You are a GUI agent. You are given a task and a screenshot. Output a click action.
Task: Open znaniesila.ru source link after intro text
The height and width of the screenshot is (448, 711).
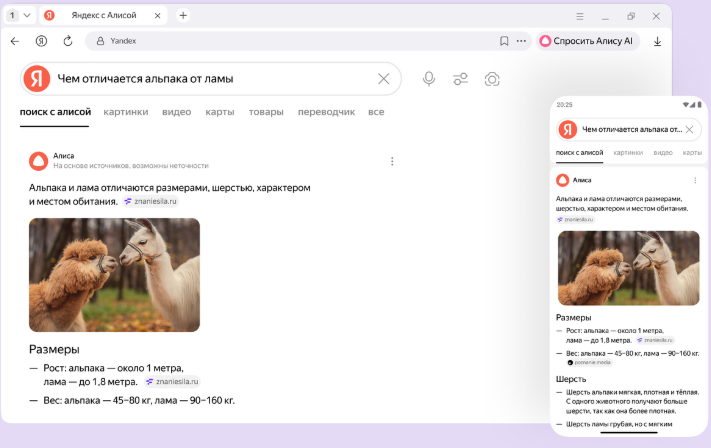click(x=151, y=201)
